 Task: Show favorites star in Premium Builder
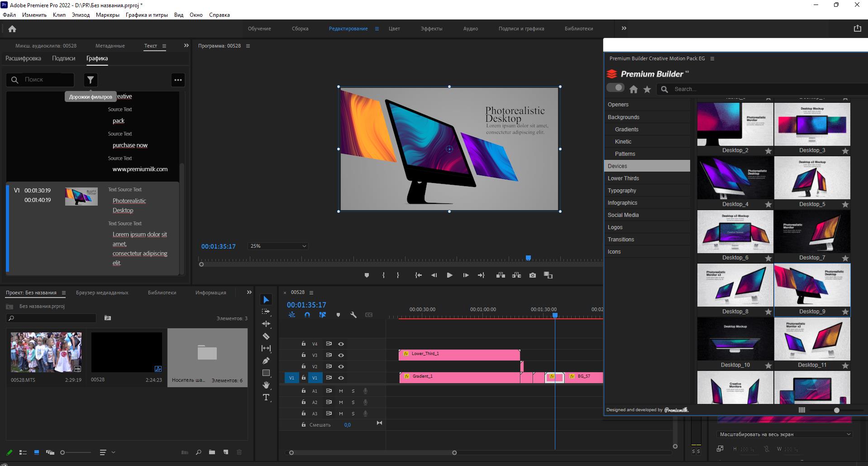pos(647,89)
